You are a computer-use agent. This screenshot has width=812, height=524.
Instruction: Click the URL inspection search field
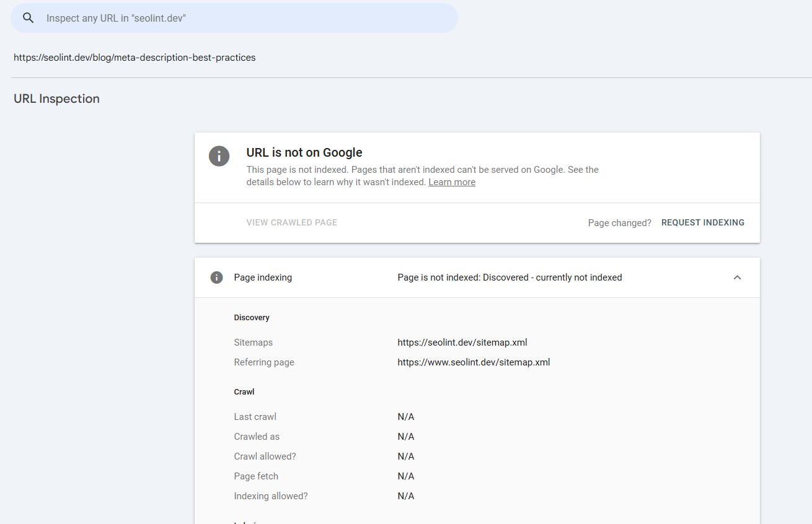click(x=248, y=17)
